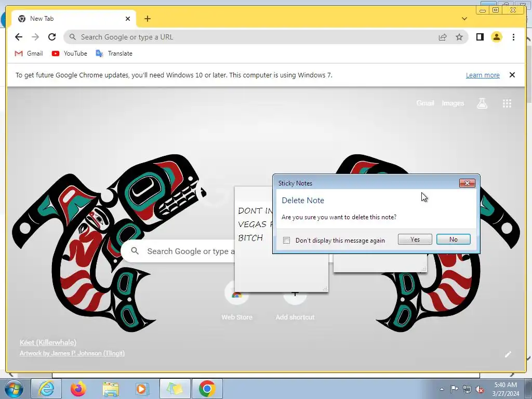Launch Internet Explorer from the taskbar
Screen dimensions: 532x399
coord(46,389)
